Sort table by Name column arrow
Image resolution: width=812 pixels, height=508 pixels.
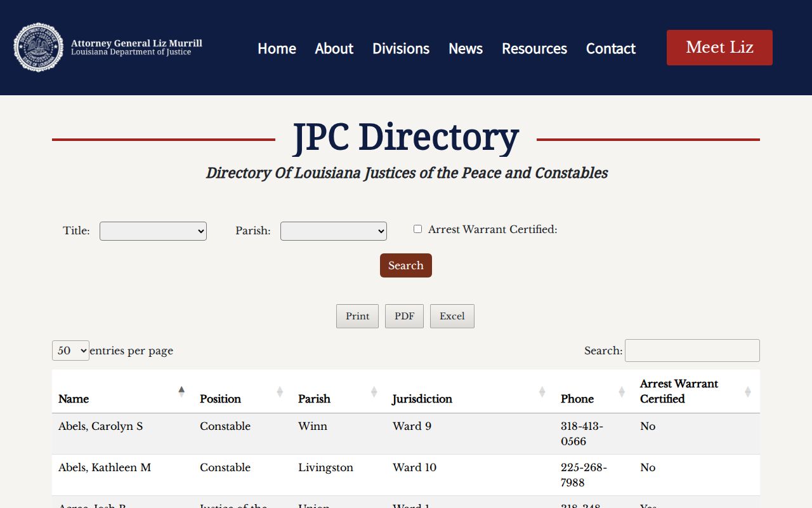click(x=181, y=392)
